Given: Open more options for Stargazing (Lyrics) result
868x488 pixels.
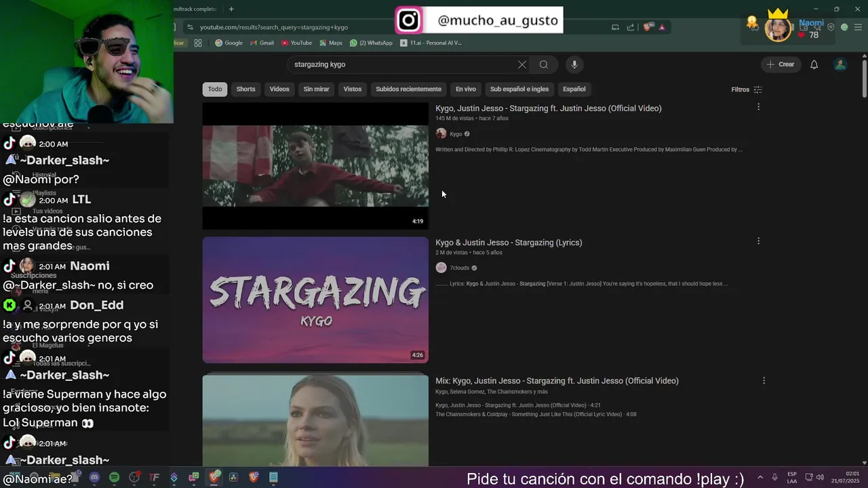Looking at the screenshot, I should [x=758, y=241].
